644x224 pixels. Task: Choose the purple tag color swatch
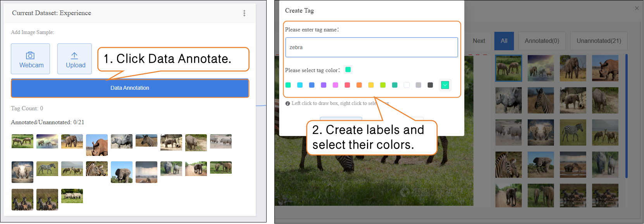(x=324, y=85)
